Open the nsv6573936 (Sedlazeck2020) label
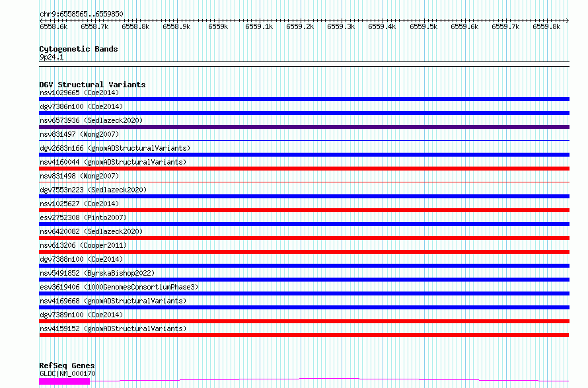Image resolution: width=588 pixels, height=388 pixels. click(x=91, y=120)
